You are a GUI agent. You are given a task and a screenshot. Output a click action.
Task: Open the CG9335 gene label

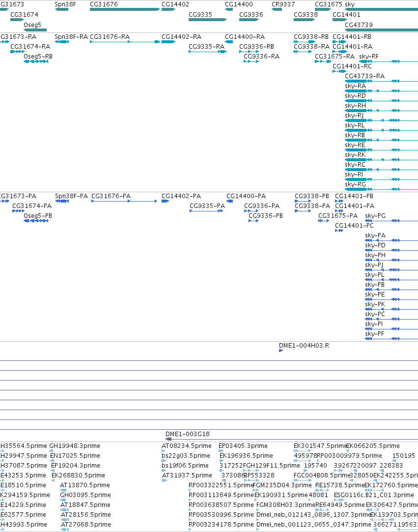click(200, 15)
